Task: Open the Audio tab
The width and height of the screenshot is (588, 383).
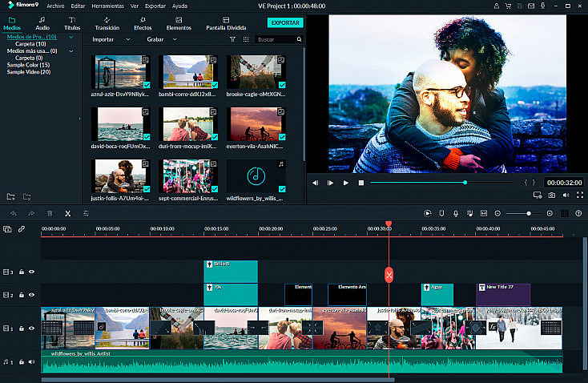Action: click(x=42, y=23)
